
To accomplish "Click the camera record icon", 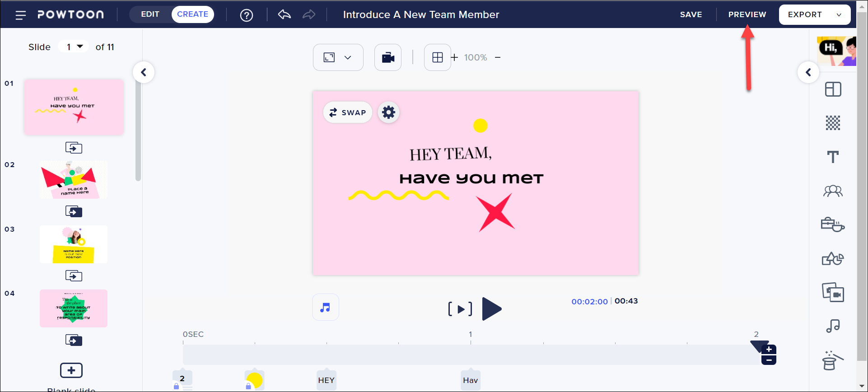I will click(388, 57).
